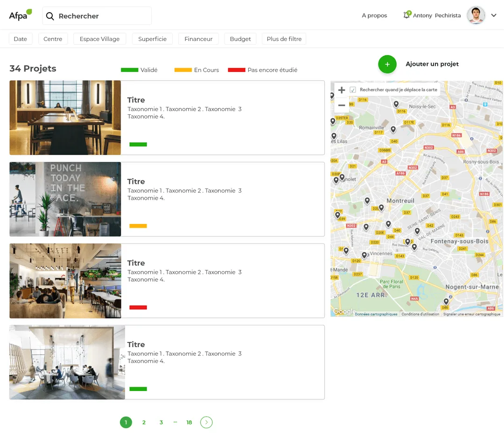504x439 pixels.
Task: Click map pin beside Vincennes label
Action: click(364, 255)
